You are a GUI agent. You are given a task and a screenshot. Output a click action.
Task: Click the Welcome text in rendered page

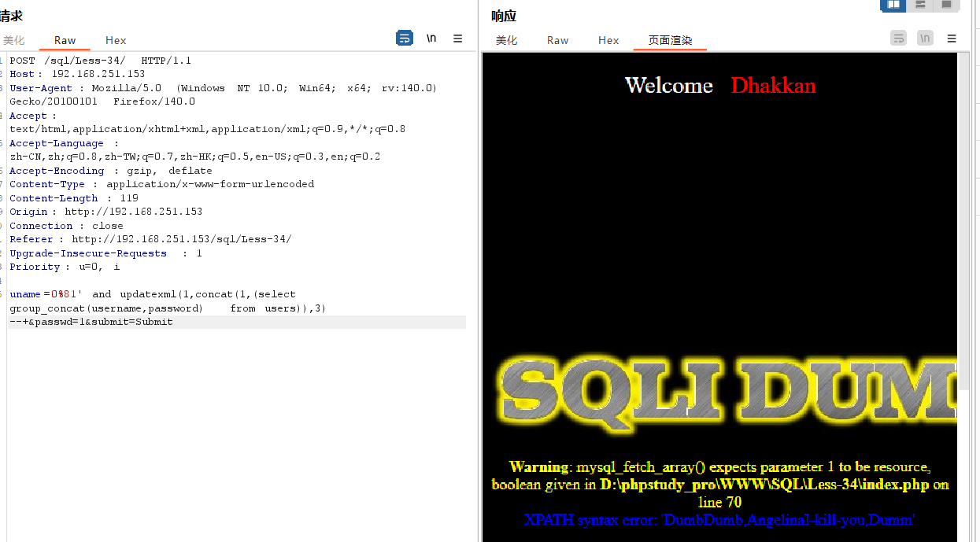[669, 85]
